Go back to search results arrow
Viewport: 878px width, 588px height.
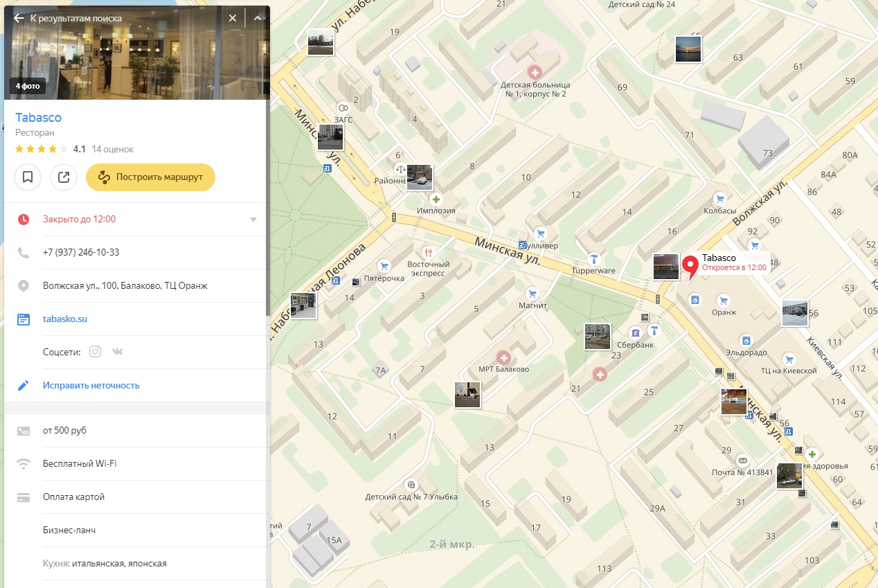pos(19,18)
